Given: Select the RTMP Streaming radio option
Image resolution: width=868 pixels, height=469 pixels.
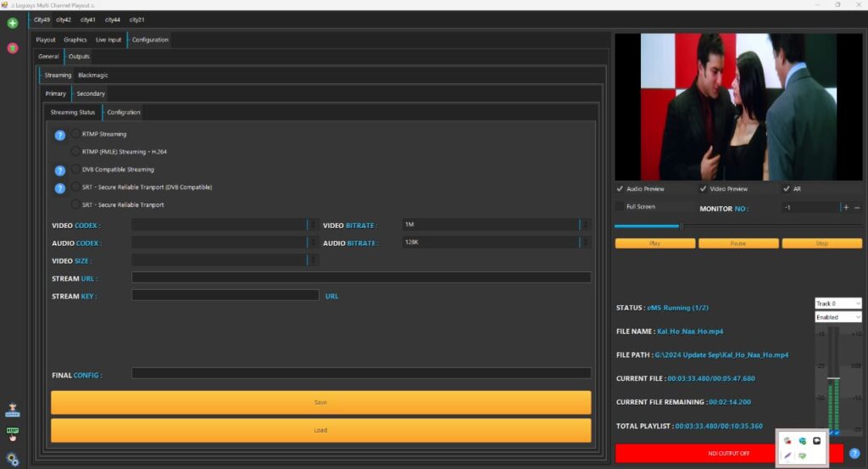Looking at the screenshot, I should [x=75, y=133].
